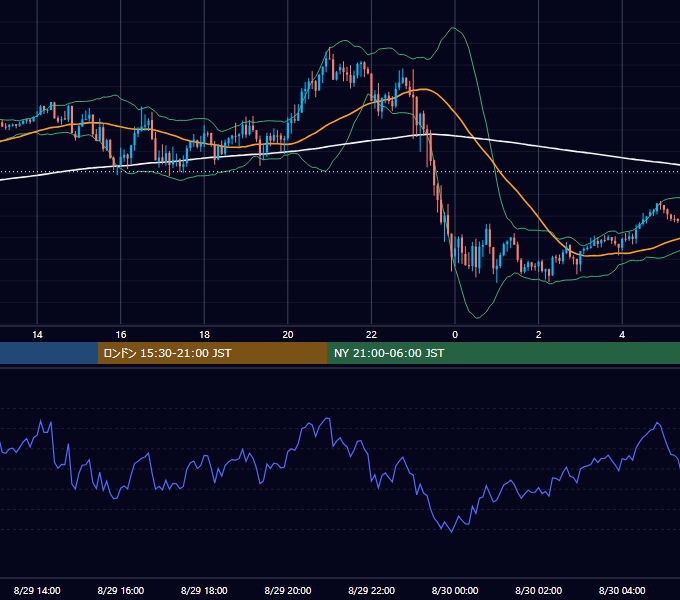Click the 8/29 14:00 date label

click(37, 590)
